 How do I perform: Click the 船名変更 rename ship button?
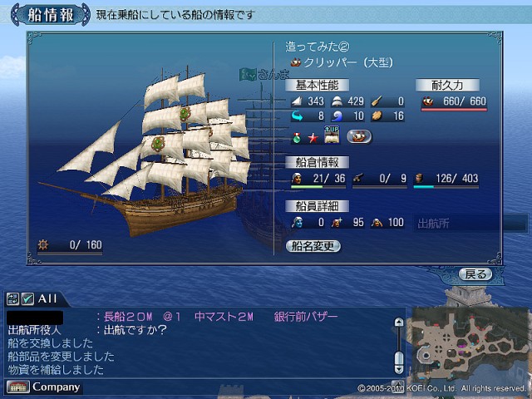(x=313, y=246)
